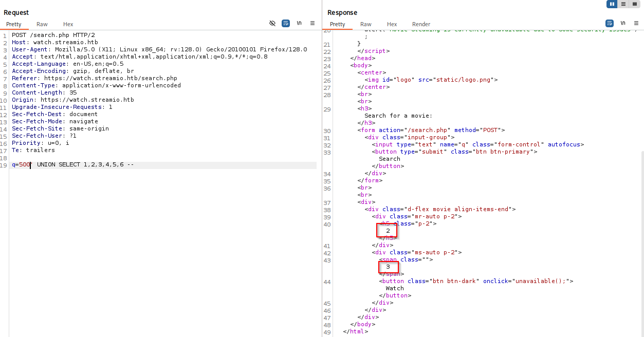Click the 'Host: watch.streamio.htb' header line
The height and width of the screenshot is (337, 644).
[55, 42]
